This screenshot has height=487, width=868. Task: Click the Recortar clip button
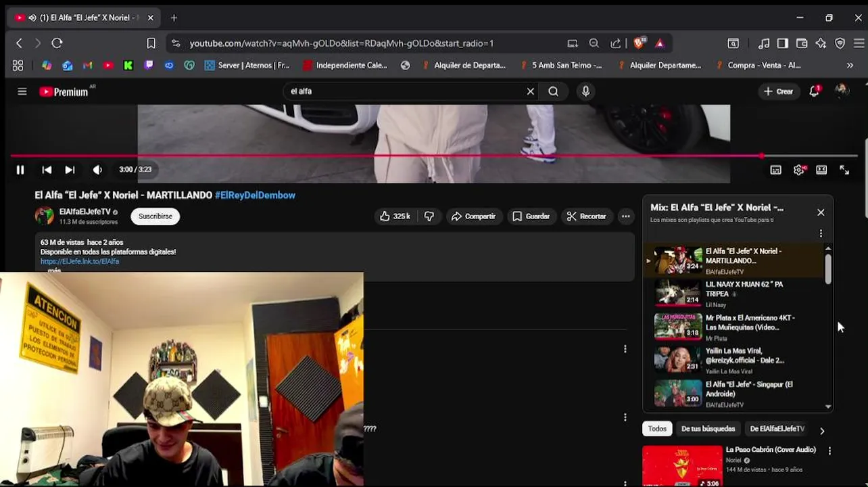pyautogui.click(x=586, y=216)
